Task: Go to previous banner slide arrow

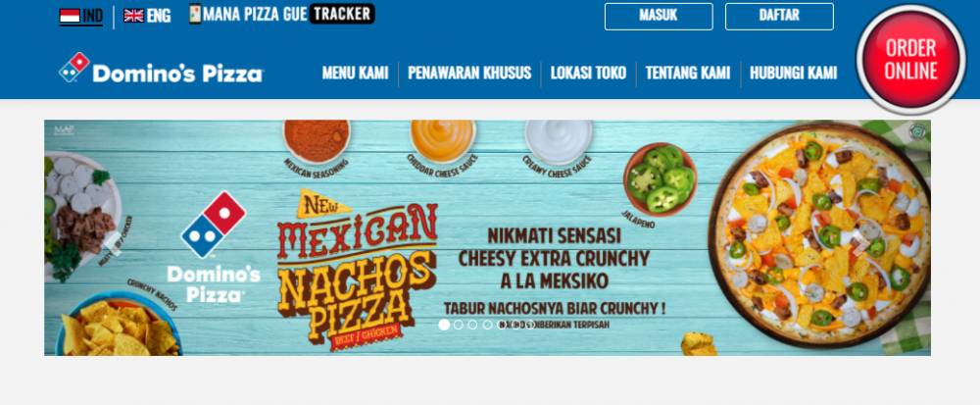Action: (x=113, y=243)
